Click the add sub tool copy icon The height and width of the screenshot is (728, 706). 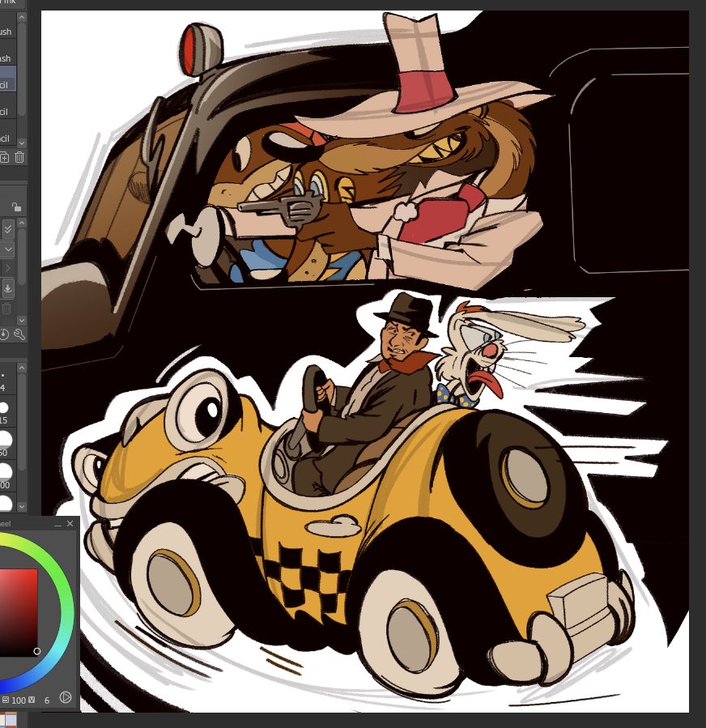[4, 157]
